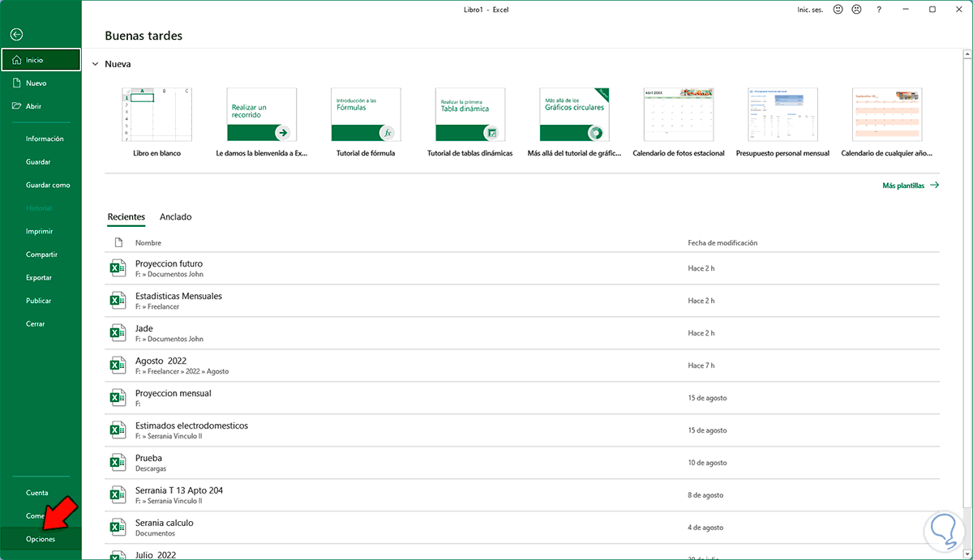Screen dimensions: 973x560
Task: Click Excel file icon for Serania calculo
Action: click(118, 528)
